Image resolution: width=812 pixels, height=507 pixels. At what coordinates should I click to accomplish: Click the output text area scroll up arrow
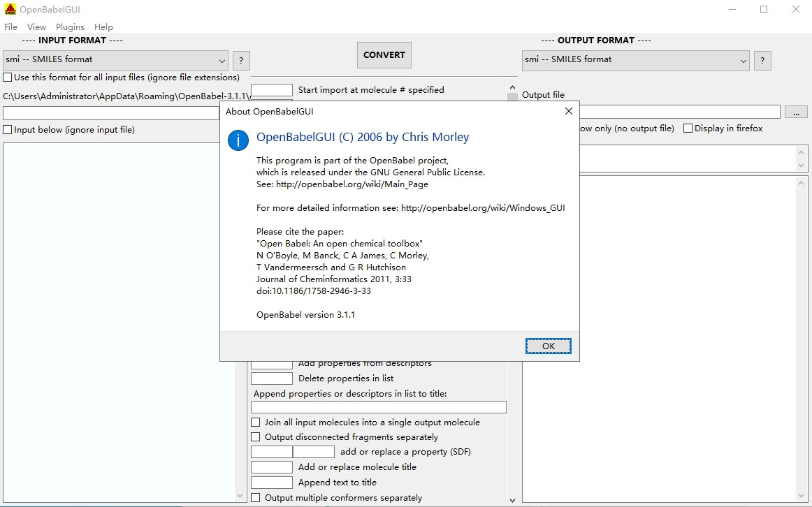(x=801, y=183)
